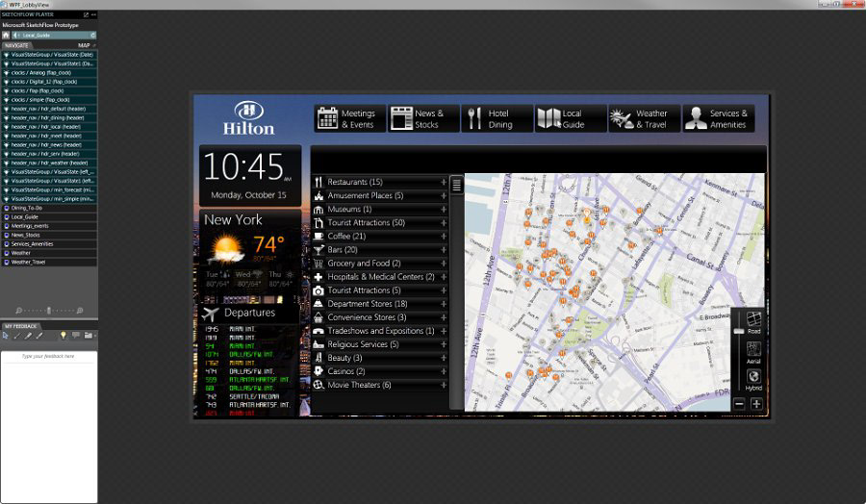This screenshot has width=866, height=504.
Task: Expand the Tourist Attractions (50) category
Action: tap(443, 222)
